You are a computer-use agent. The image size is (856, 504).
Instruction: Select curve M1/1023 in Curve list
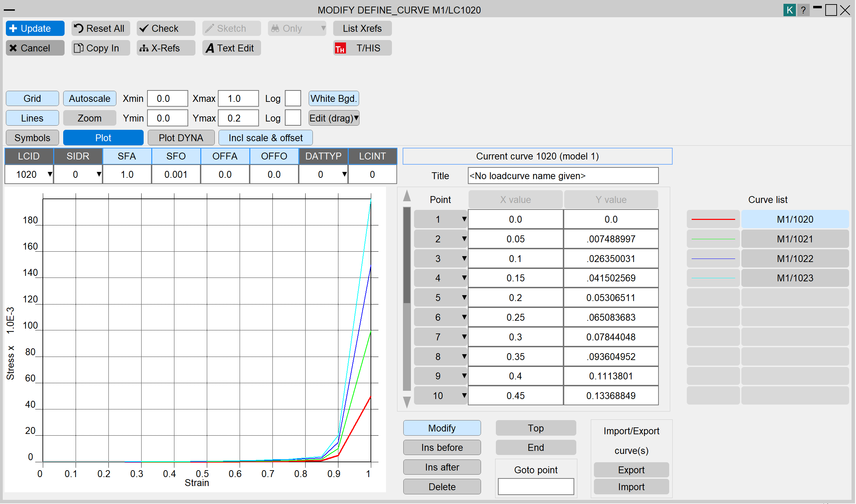pos(795,278)
